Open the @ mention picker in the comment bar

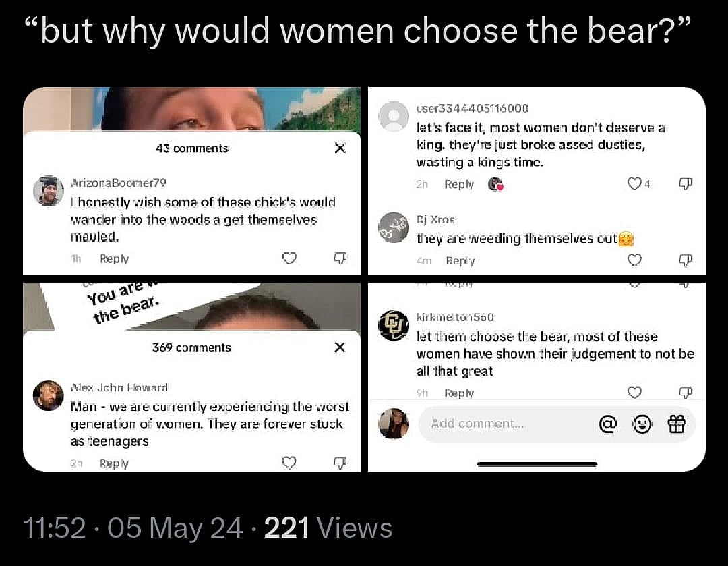point(608,424)
